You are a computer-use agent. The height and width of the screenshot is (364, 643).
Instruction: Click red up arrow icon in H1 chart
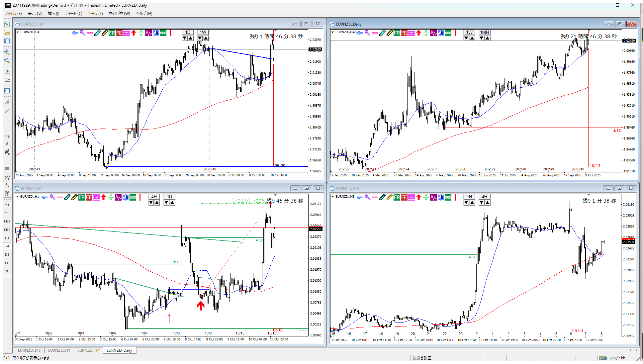point(103,197)
